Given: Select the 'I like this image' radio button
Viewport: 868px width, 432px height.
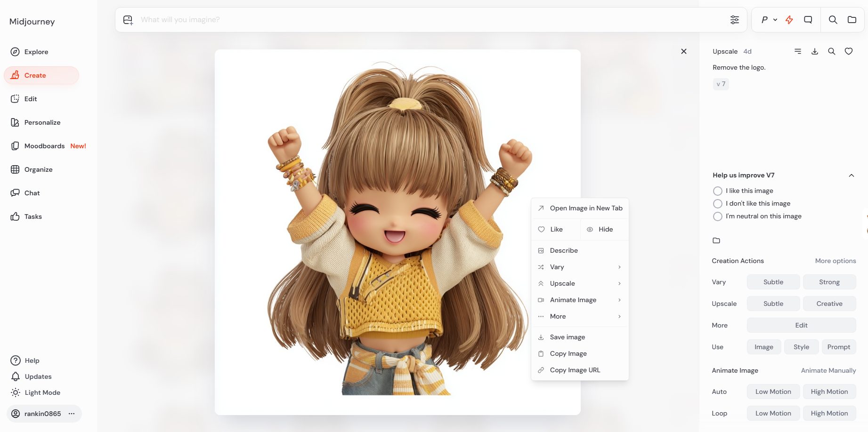Looking at the screenshot, I should tap(718, 191).
